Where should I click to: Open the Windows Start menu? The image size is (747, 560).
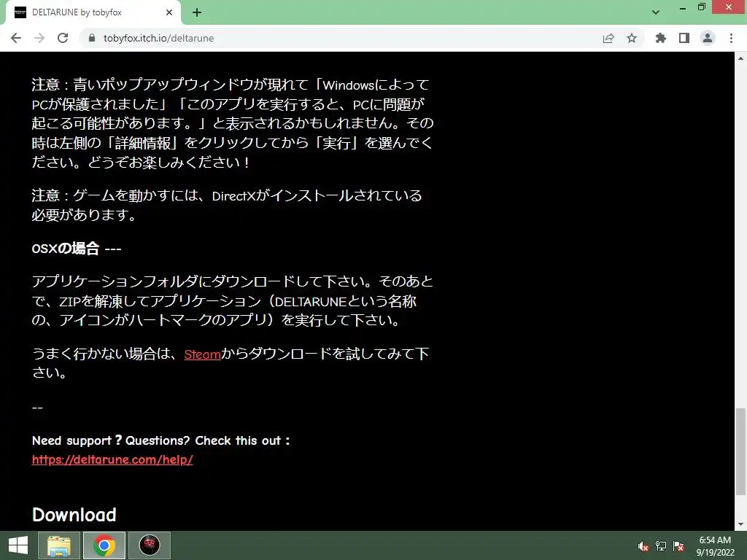18,545
